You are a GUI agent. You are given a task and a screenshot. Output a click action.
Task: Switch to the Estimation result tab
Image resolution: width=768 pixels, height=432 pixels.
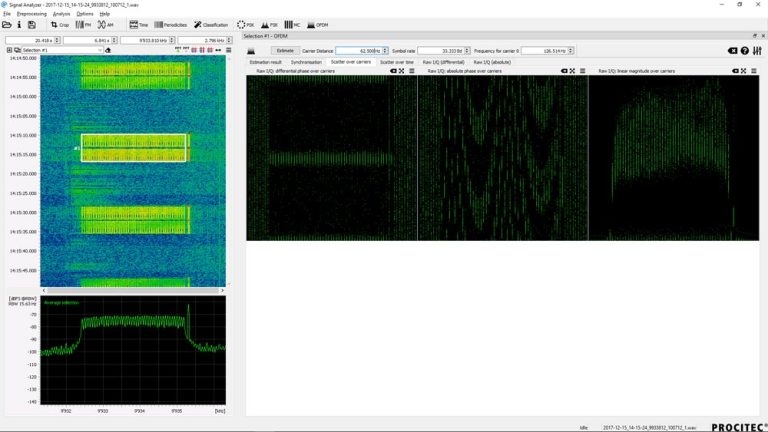265,62
